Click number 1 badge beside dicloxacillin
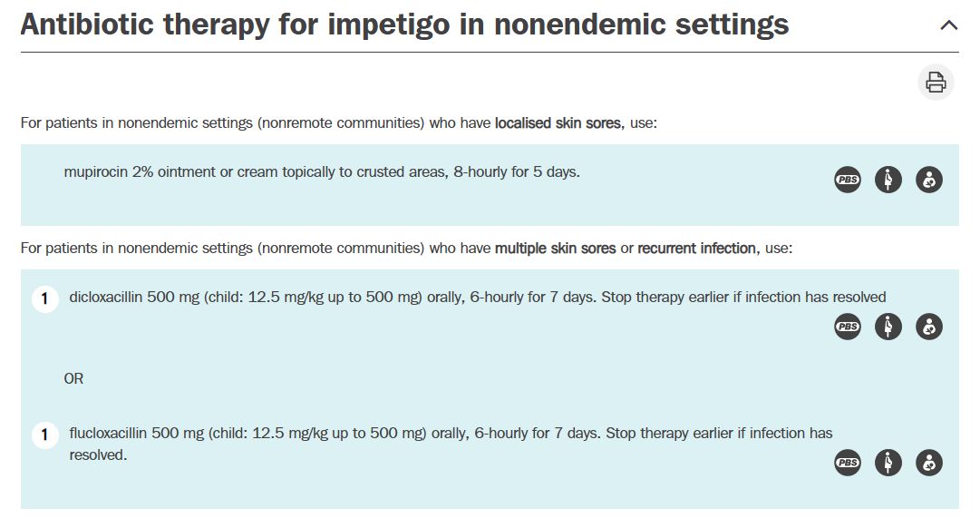 (x=45, y=298)
